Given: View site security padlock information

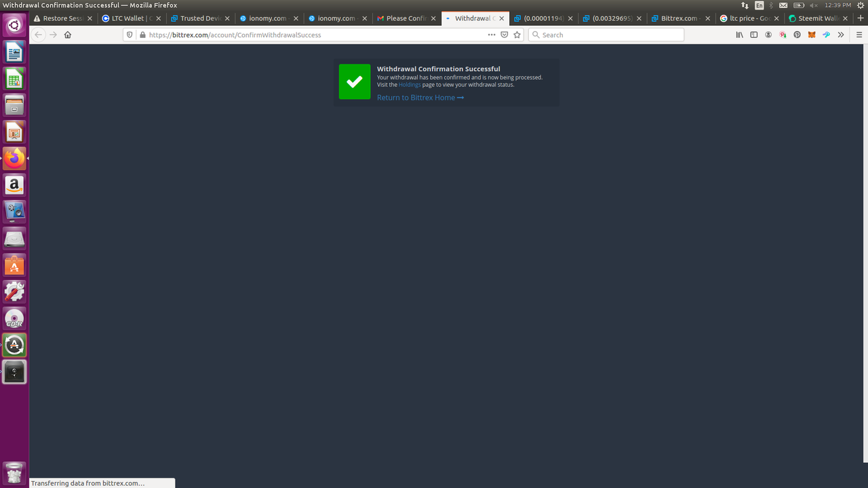Looking at the screenshot, I should coord(142,35).
